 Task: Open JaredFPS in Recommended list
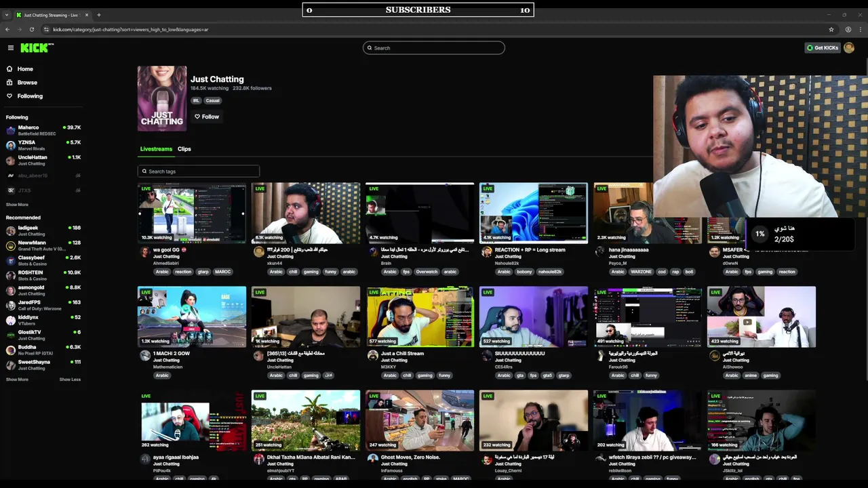43,305
